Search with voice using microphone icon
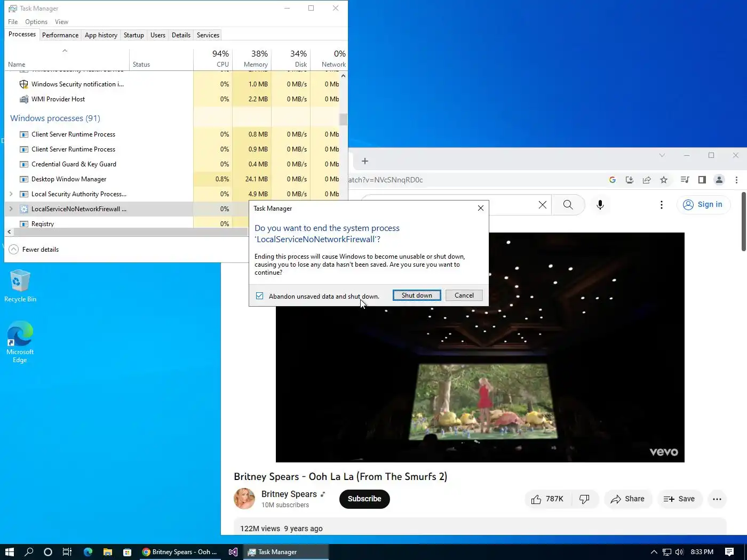Image resolution: width=747 pixels, height=560 pixels. coord(600,205)
